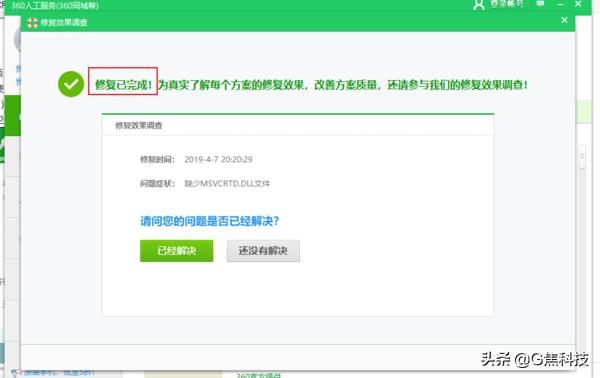This screenshot has width=600, height=378.
Task: Click the green 已经解决 button
Action: [176, 251]
